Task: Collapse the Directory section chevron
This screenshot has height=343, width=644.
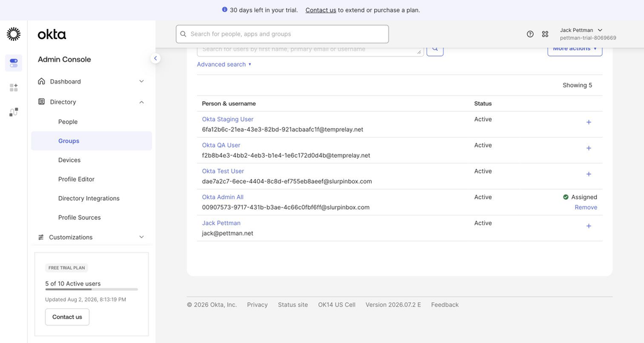Action: 142,102
